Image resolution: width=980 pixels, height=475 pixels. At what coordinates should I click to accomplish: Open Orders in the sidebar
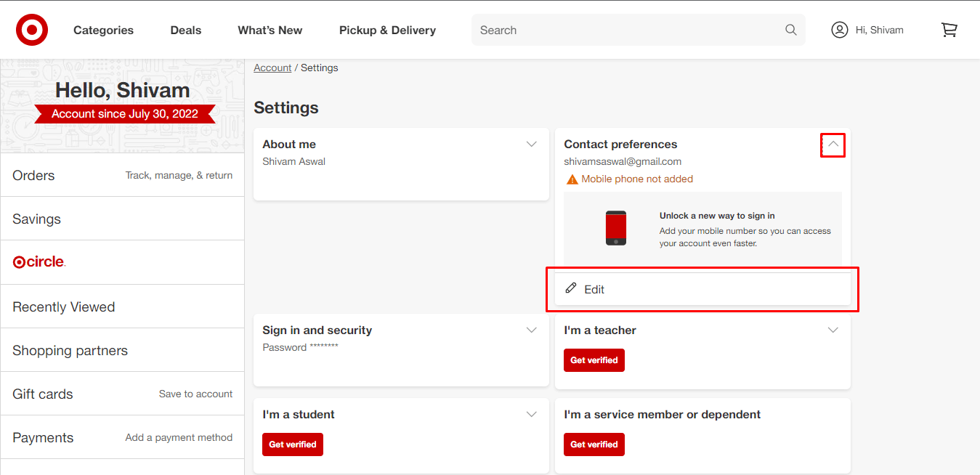tap(122, 175)
